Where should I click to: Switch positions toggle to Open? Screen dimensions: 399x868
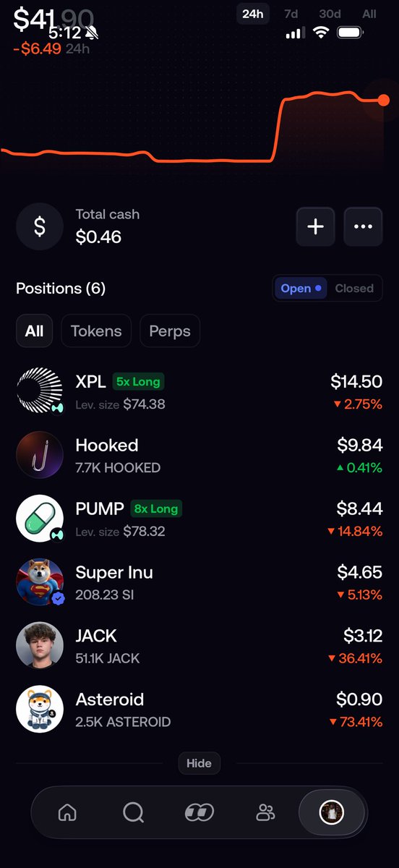click(x=301, y=288)
